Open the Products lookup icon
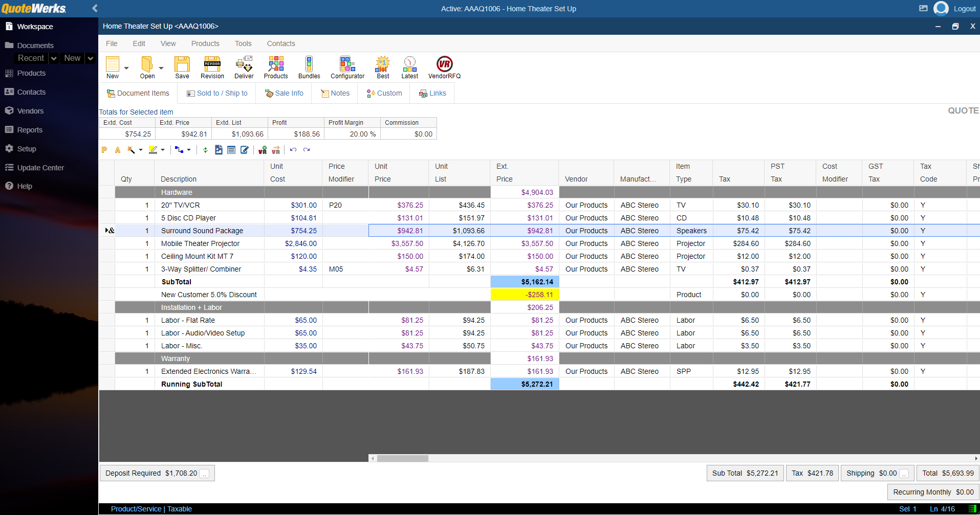This screenshot has width=980, height=515. coord(275,67)
